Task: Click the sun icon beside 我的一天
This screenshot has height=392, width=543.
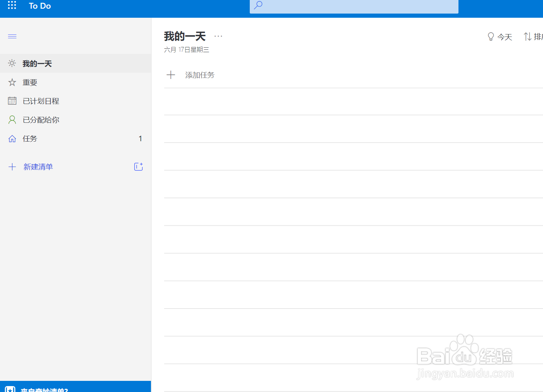Action: tap(12, 63)
